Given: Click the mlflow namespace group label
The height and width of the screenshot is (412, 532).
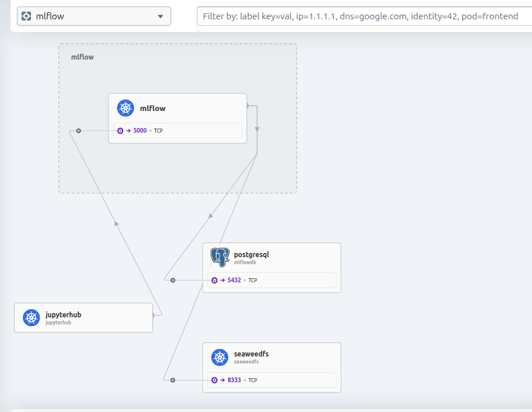Looking at the screenshot, I should pos(82,57).
